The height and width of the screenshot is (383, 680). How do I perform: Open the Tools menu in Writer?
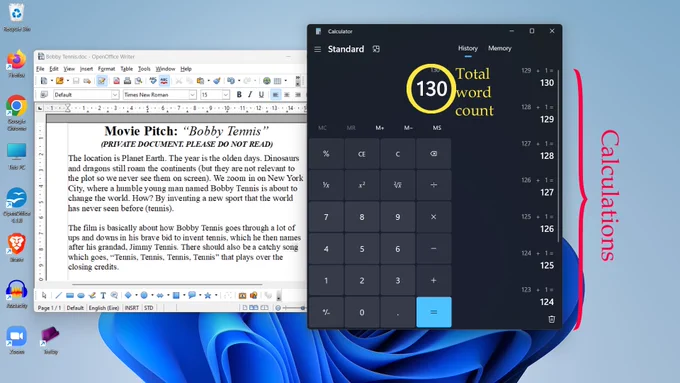(x=144, y=69)
